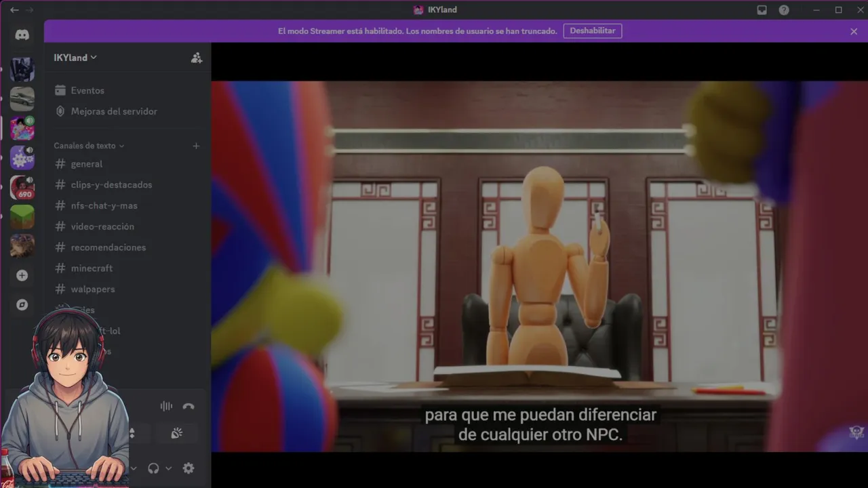This screenshot has height=488, width=868.
Task: Go forward with the title bar arrow
Action: (x=30, y=10)
